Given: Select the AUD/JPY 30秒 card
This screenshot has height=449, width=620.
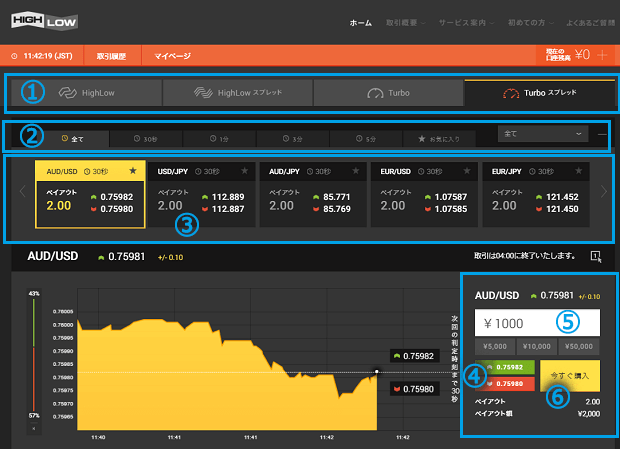Looking at the screenshot, I should pos(313,194).
